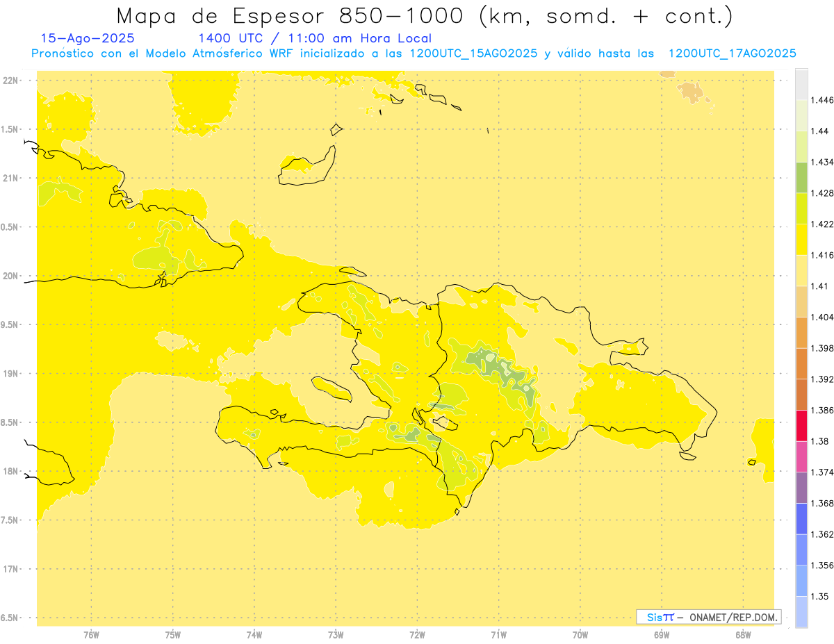The image size is (834, 644).
Task: Click the latitude label 20N
Action: click(12, 276)
